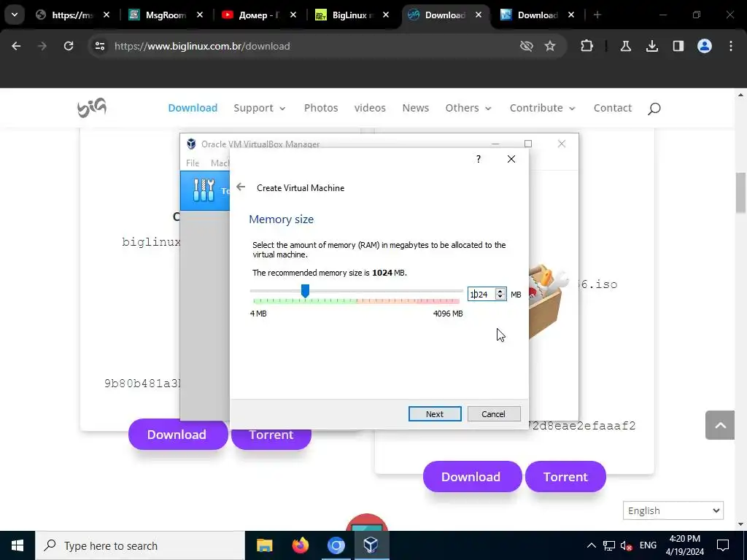Close the Create Virtual Machine dialog
The width and height of the screenshot is (747, 560).
pos(511,159)
